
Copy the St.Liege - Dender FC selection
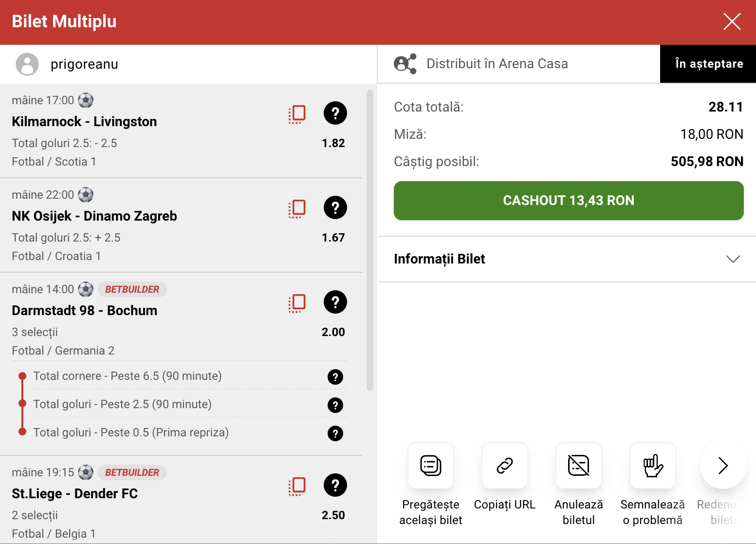[297, 487]
